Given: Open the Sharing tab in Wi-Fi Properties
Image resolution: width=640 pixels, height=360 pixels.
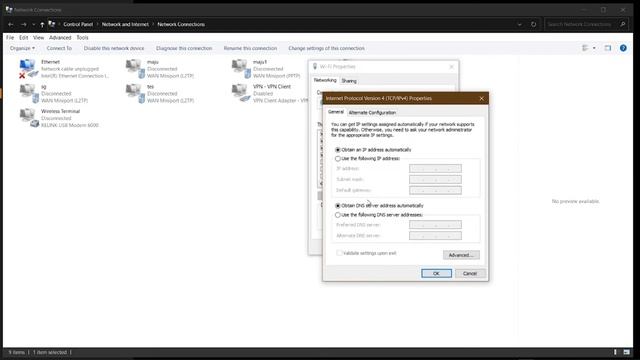Looking at the screenshot, I should click(x=349, y=81).
